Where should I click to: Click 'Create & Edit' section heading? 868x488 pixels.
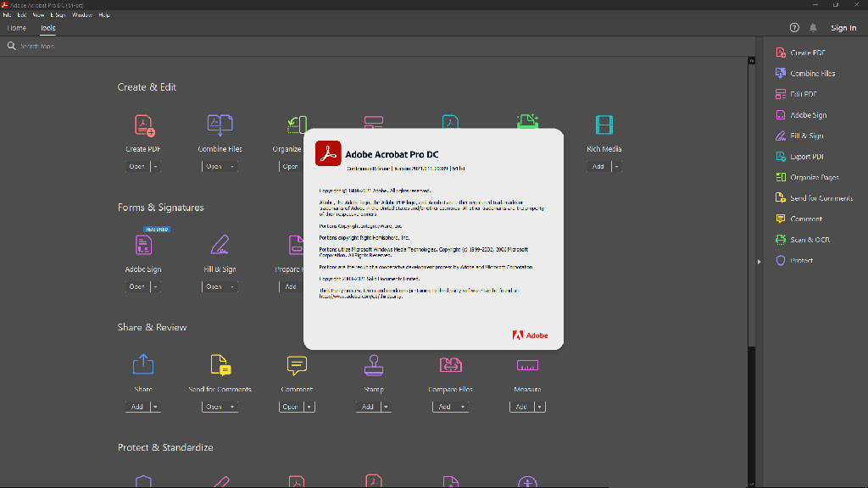click(x=147, y=87)
